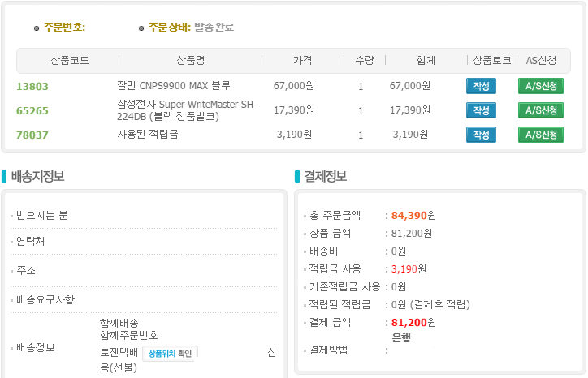Click the 합계 column header

426,60
